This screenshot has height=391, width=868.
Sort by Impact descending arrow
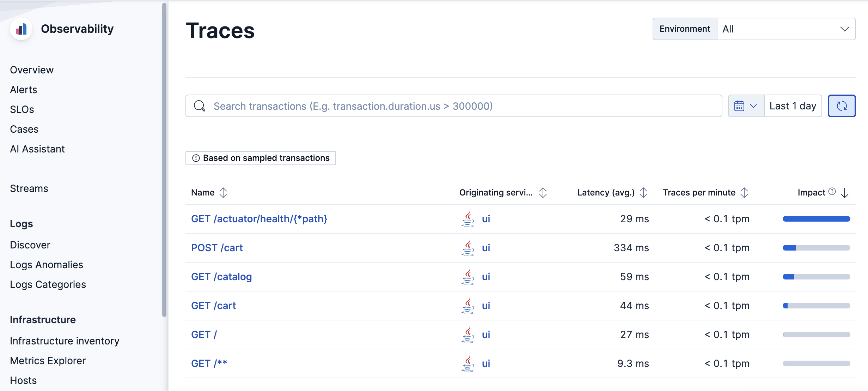point(845,193)
